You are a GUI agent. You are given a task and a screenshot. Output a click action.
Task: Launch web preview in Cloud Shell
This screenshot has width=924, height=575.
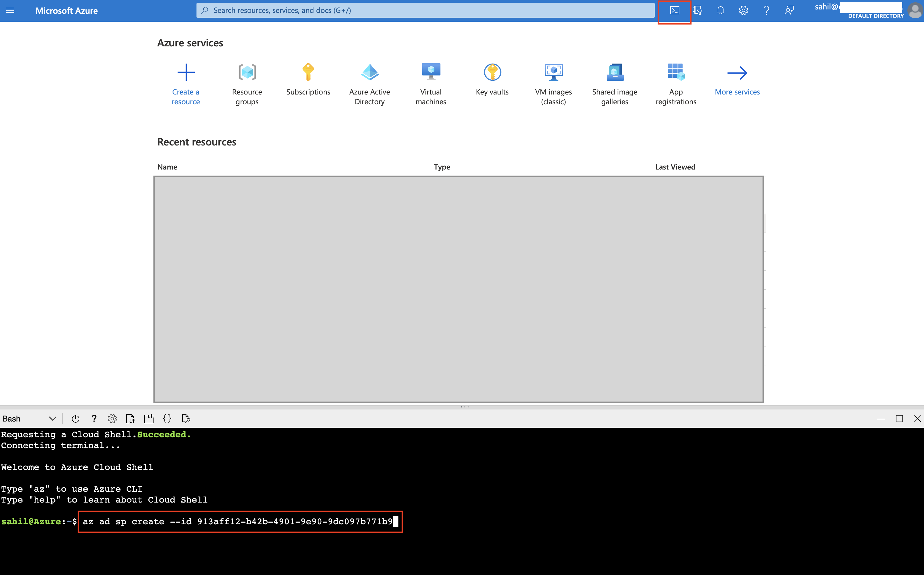[x=185, y=418]
